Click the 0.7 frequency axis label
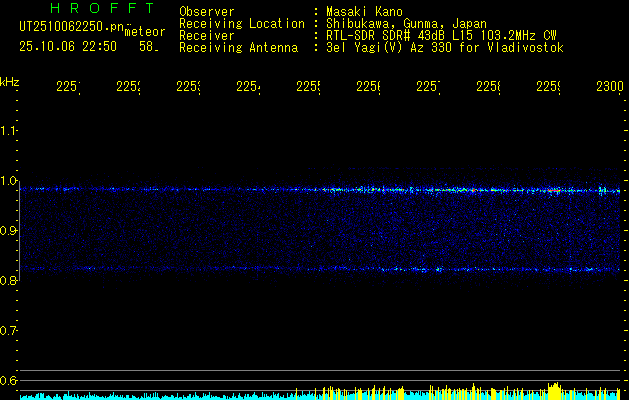This screenshot has height=400, width=629. tap(8, 331)
